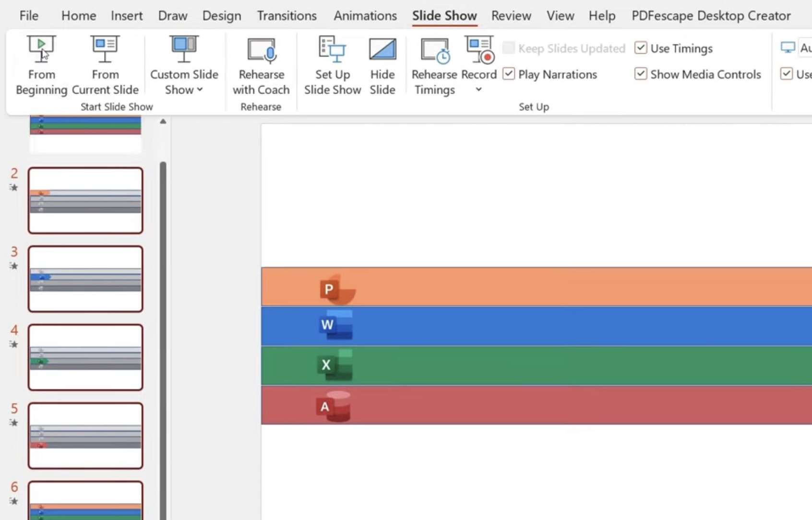Start Rehearse Timings

click(x=434, y=65)
